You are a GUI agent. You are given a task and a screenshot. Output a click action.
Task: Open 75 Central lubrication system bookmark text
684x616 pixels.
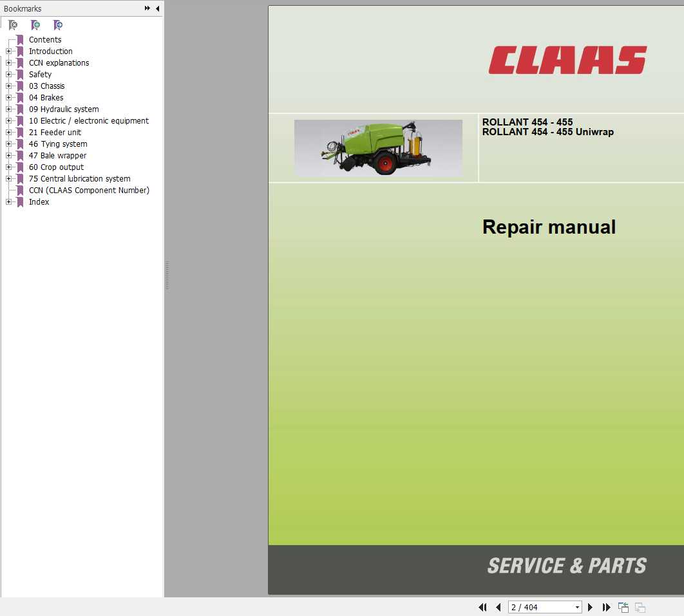pos(79,179)
